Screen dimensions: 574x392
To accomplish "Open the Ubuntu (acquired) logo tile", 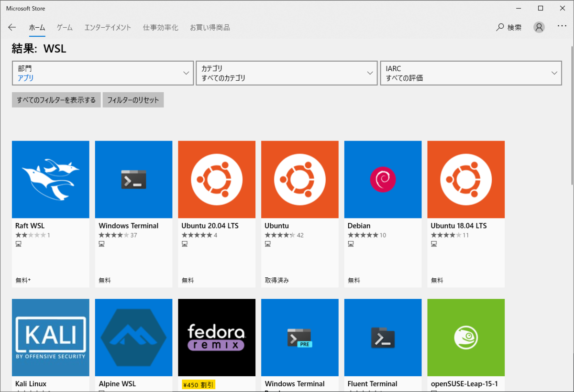I will [300, 179].
